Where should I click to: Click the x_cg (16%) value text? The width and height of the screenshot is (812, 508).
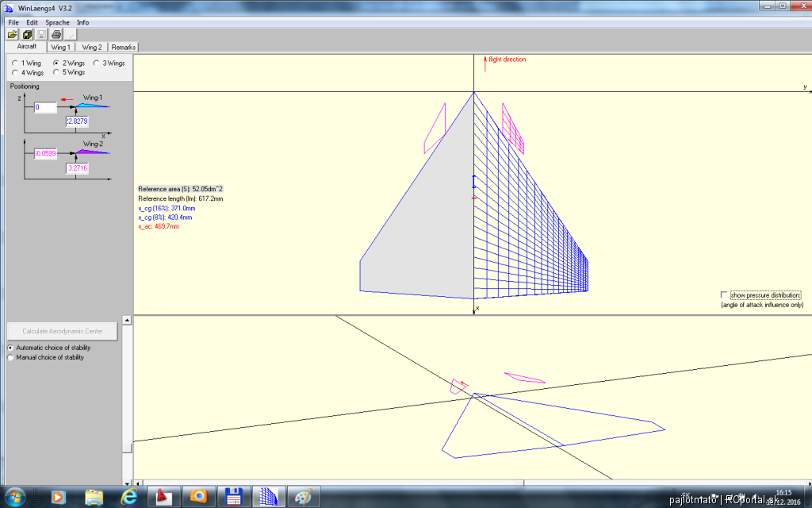[x=167, y=209]
